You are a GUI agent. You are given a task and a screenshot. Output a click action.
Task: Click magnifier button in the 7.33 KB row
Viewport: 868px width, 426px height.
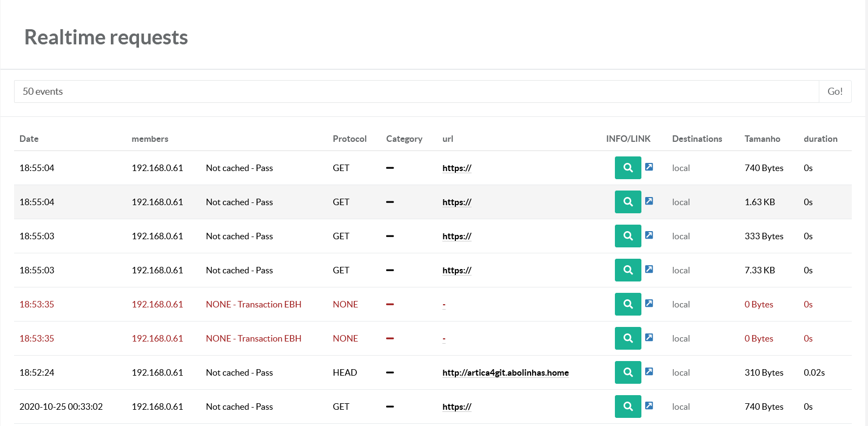click(628, 270)
